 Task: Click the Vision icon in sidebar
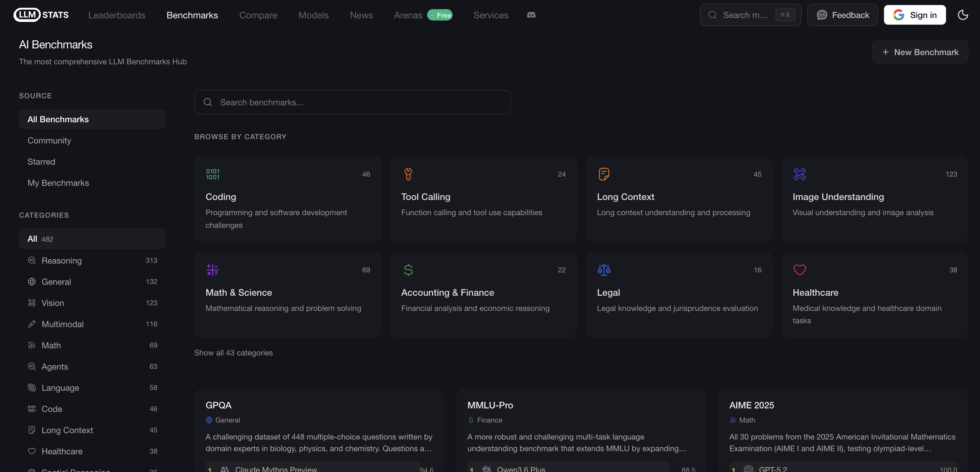(32, 303)
